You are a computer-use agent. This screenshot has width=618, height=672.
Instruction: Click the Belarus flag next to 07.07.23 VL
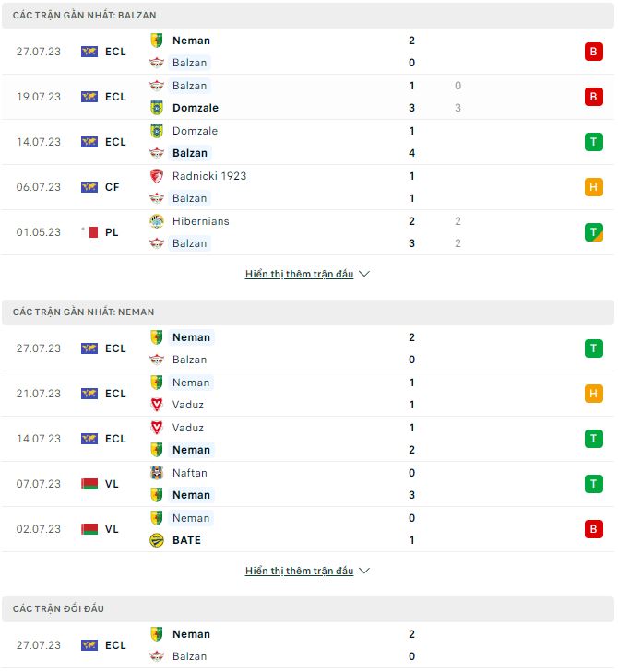(x=89, y=484)
